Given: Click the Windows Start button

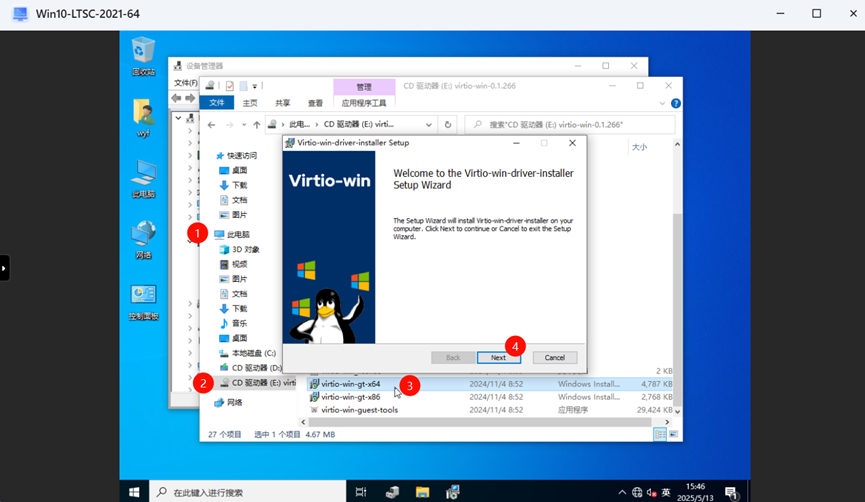Looking at the screenshot, I should point(134,492).
